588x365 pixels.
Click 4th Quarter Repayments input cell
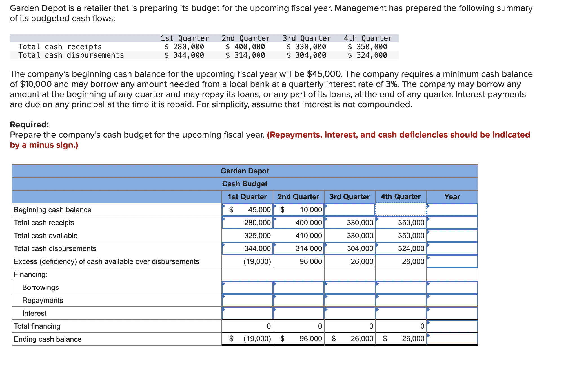pyautogui.click(x=401, y=300)
